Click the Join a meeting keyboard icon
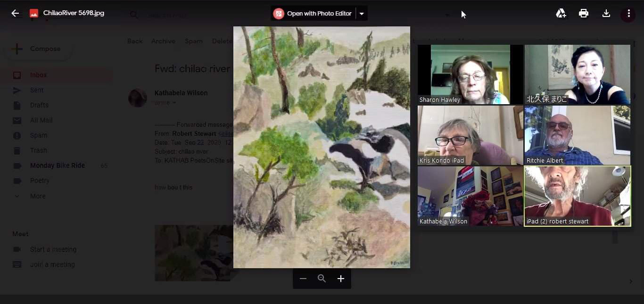The height and width of the screenshot is (304, 644). tap(17, 264)
